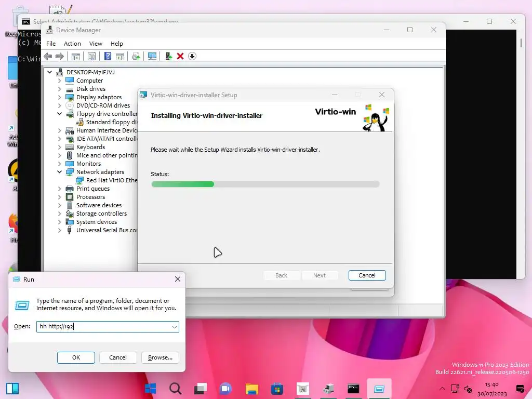This screenshot has width=532, height=399.
Task: Open the View menu in Device Manager
Action: [x=96, y=44]
